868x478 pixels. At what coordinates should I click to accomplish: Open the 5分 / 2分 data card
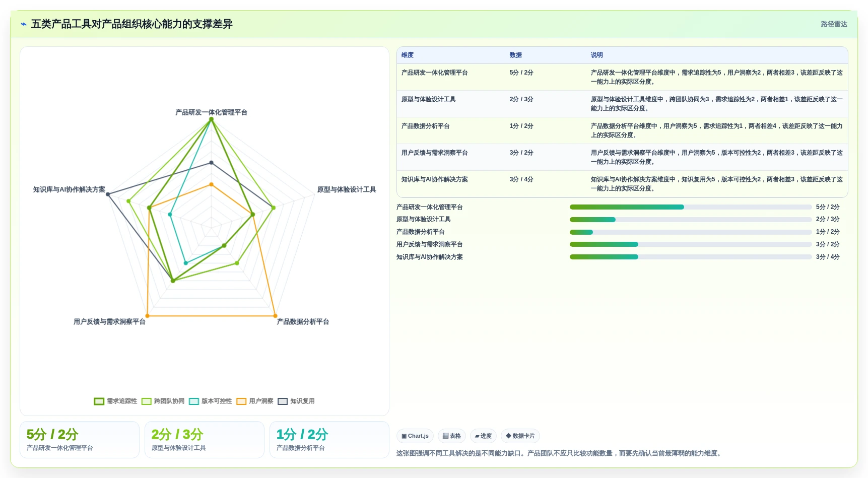pyautogui.click(x=80, y=440)
